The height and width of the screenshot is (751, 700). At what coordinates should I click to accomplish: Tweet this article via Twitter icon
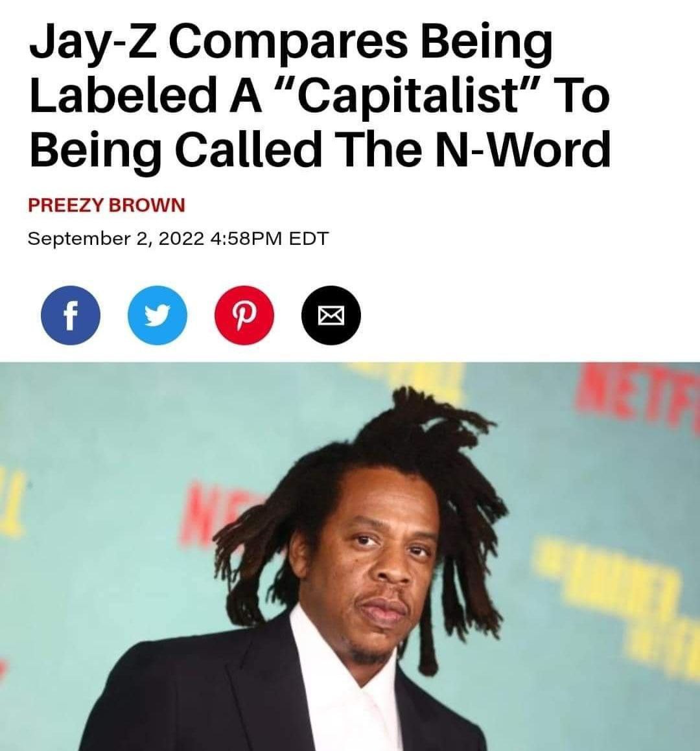[157, 315]
